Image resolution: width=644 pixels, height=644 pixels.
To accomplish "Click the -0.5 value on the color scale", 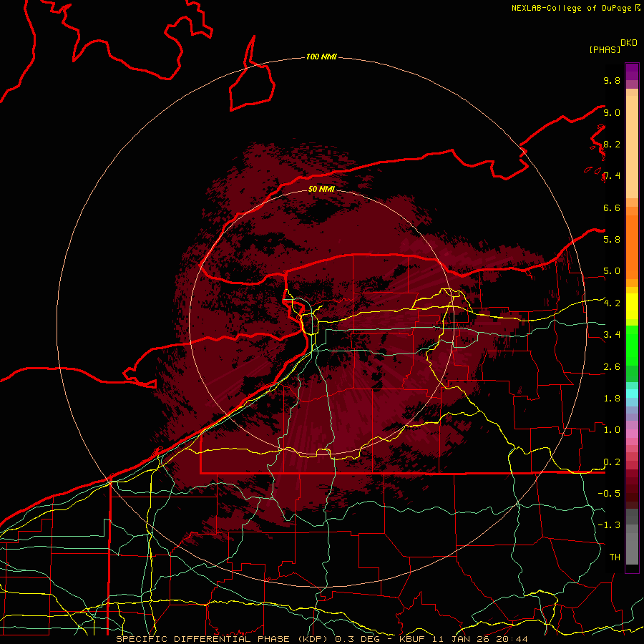I will pyautogui.click(x=609, y=493).
